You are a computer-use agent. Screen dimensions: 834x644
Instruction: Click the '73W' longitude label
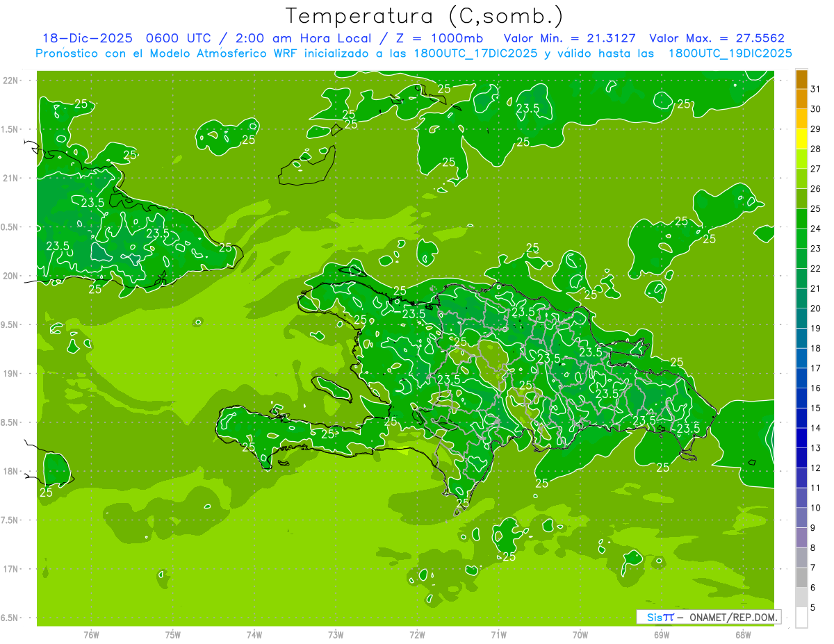(336, 635)
